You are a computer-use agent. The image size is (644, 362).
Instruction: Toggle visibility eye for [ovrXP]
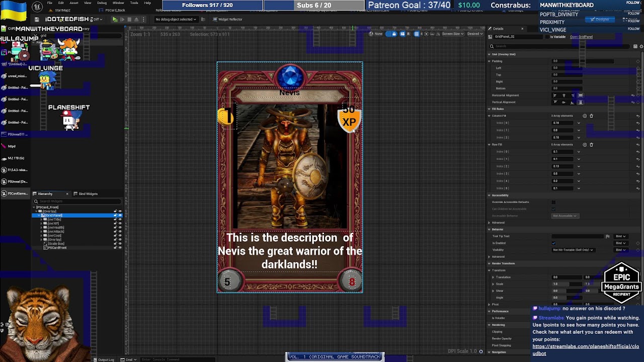[x=120, y=223]
